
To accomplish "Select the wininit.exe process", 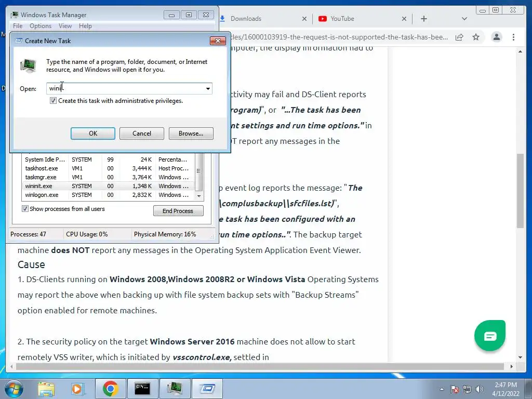I will point(109,186).
